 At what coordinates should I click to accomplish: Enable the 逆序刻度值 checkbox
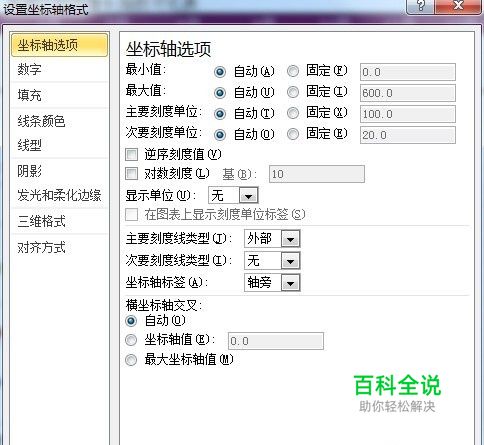tap(131, 155)
